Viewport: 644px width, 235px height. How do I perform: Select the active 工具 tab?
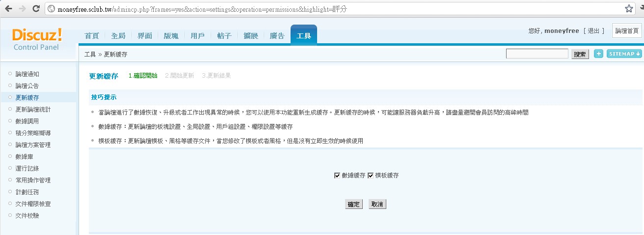pos(304,35)
